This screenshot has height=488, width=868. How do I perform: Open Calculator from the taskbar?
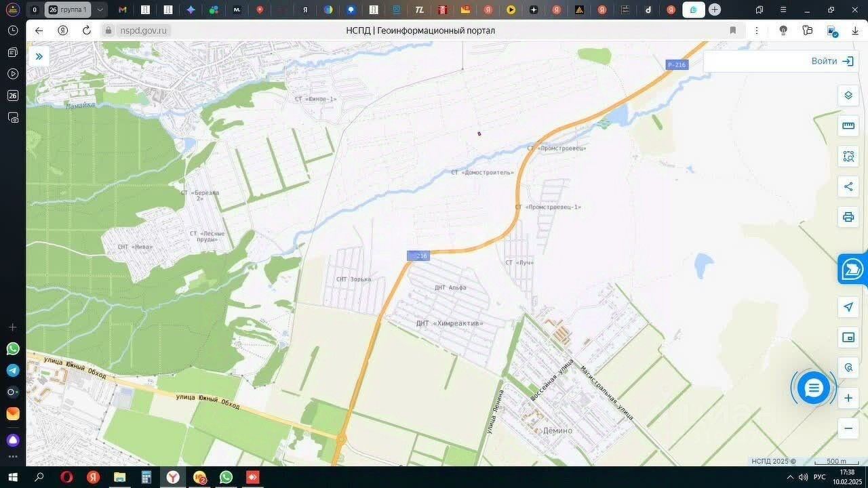pos(146,477)
